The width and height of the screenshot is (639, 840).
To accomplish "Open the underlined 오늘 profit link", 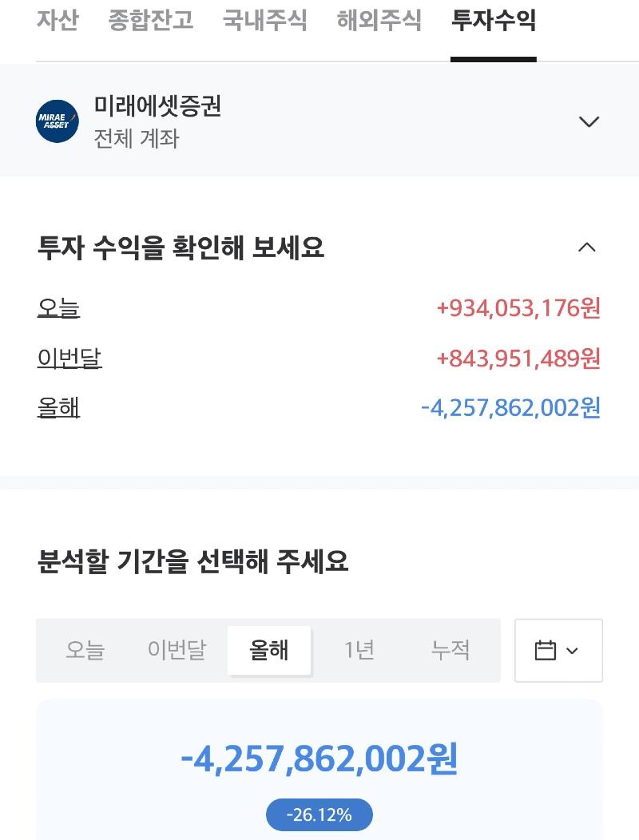I will point(58,308).
